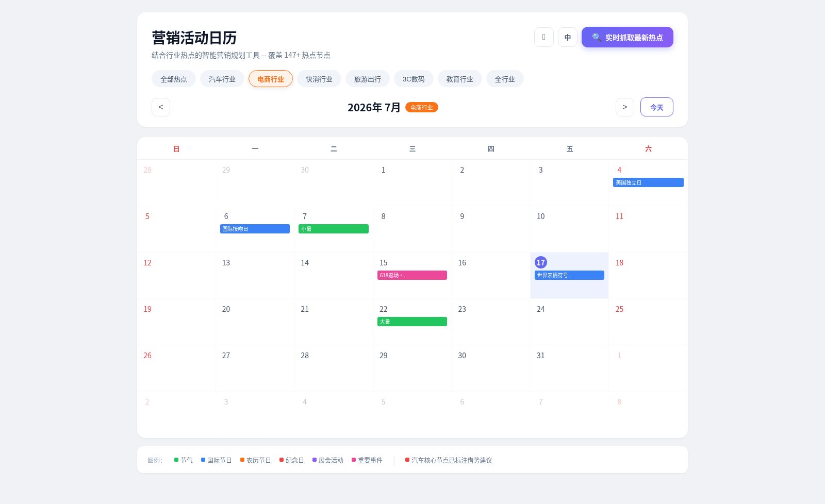Select July 20 calendar cell
Image resolution: width=825 pixels, height=504 pixels.
pos(255,322)
